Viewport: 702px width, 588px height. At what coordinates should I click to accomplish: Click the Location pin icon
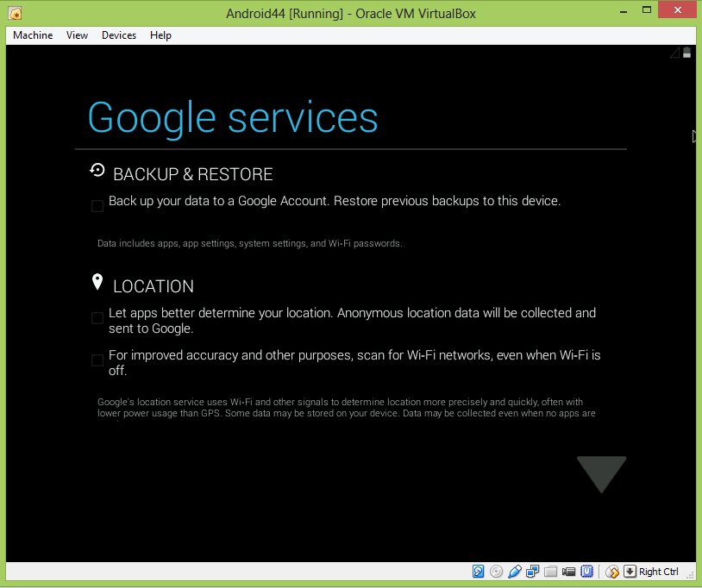pyautogui.click(x=97, y=283)
